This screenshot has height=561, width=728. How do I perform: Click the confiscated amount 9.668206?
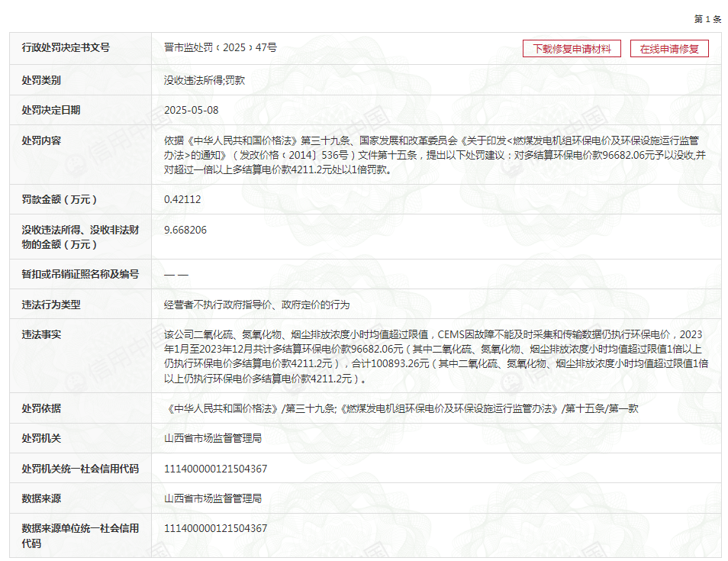click(x=185, y=230)
